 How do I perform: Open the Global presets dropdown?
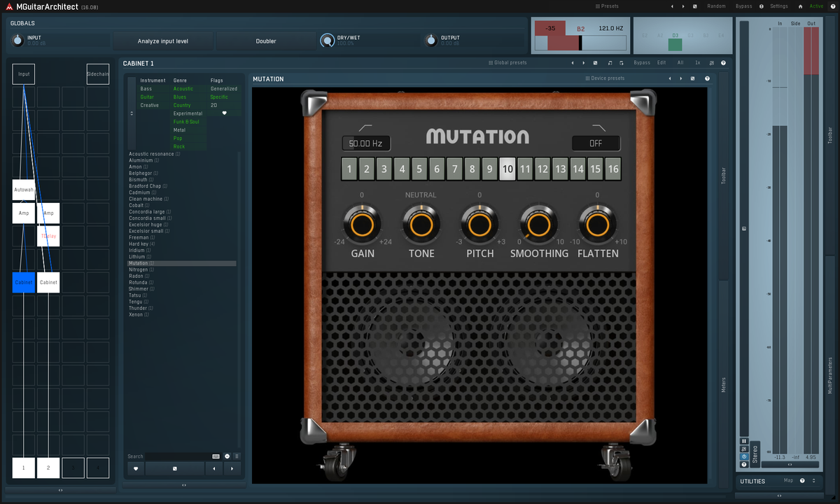coord(507,63)
